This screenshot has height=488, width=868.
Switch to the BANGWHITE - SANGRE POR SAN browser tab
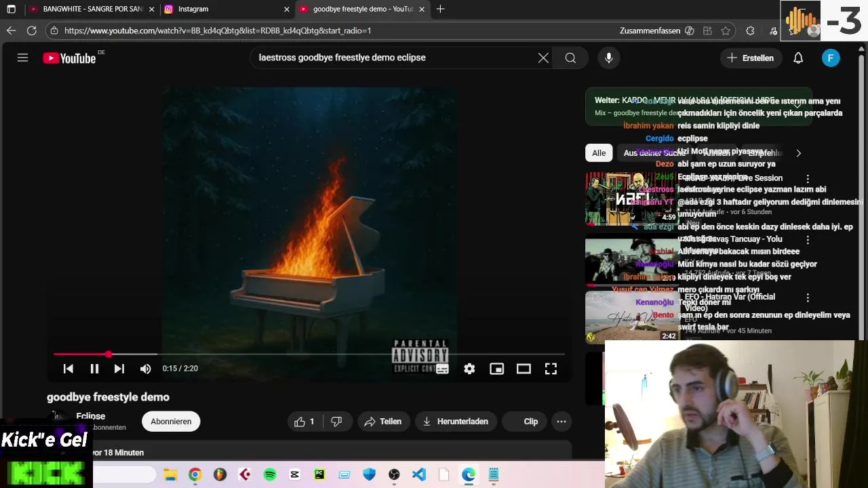[x=92, y=9]
